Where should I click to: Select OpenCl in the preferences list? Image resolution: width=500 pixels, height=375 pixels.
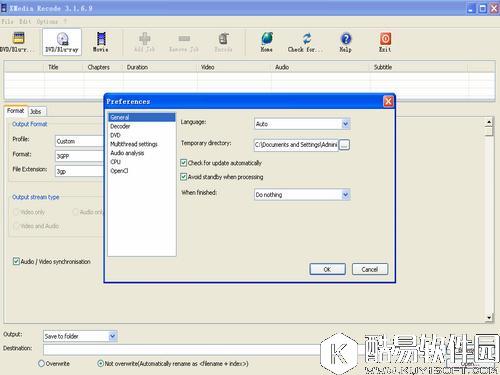point(142,171)
